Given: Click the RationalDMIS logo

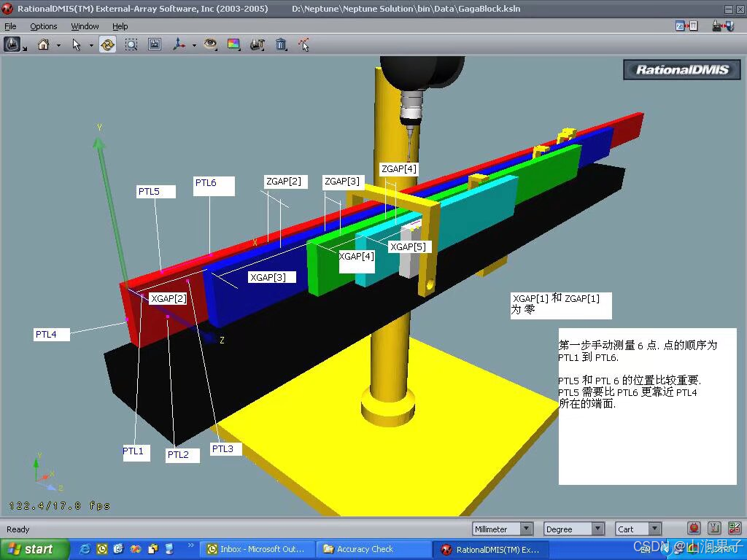Looking at the screenshot, I should click(x=682, y=69).
